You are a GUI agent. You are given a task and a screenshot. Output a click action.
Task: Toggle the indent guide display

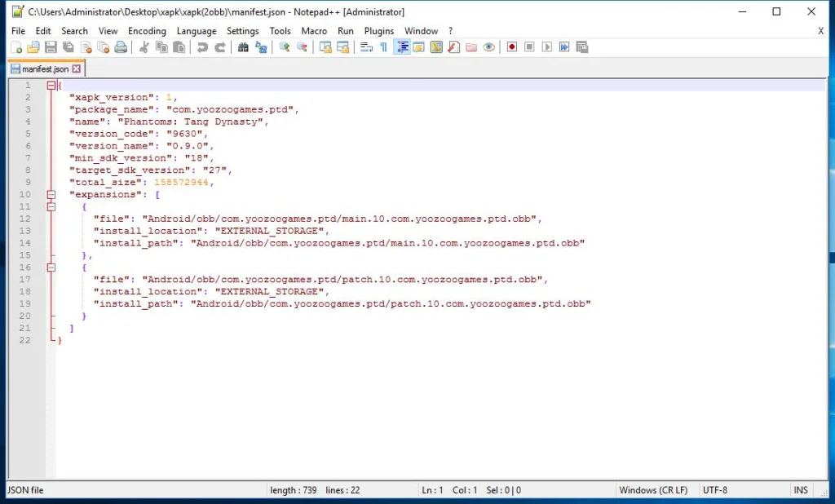pyautogui.click(x=401, y=47)
